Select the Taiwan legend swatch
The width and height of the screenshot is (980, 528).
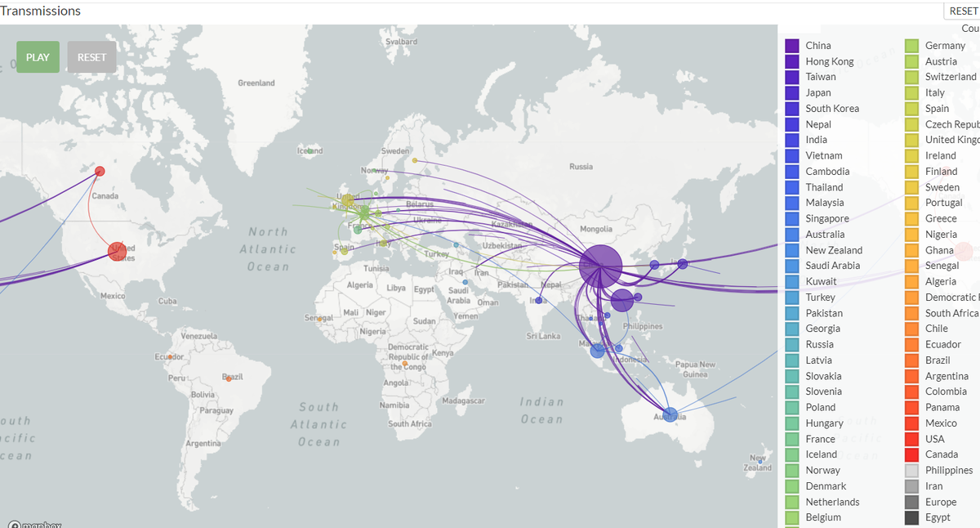pos(791,77)
